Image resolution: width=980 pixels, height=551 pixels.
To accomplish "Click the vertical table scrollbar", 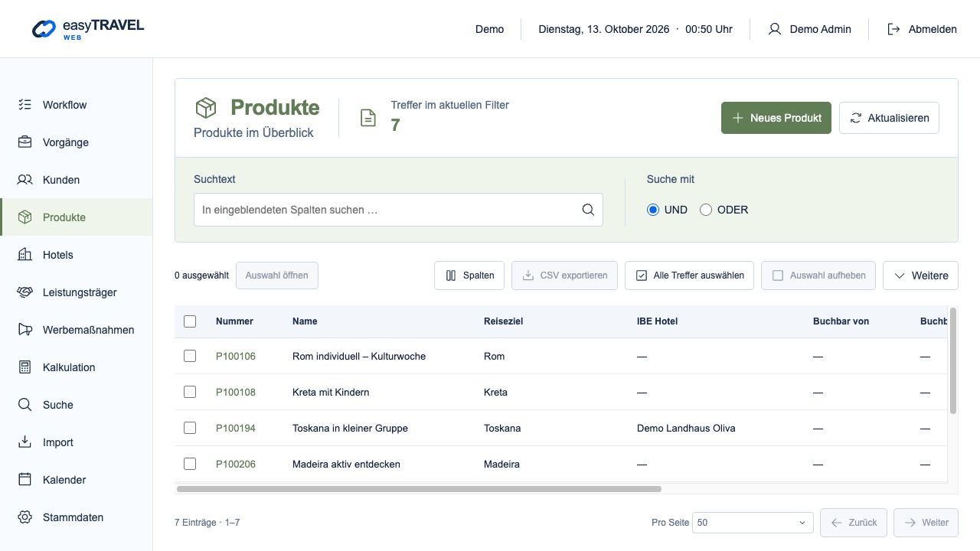I will coord(953,360).
